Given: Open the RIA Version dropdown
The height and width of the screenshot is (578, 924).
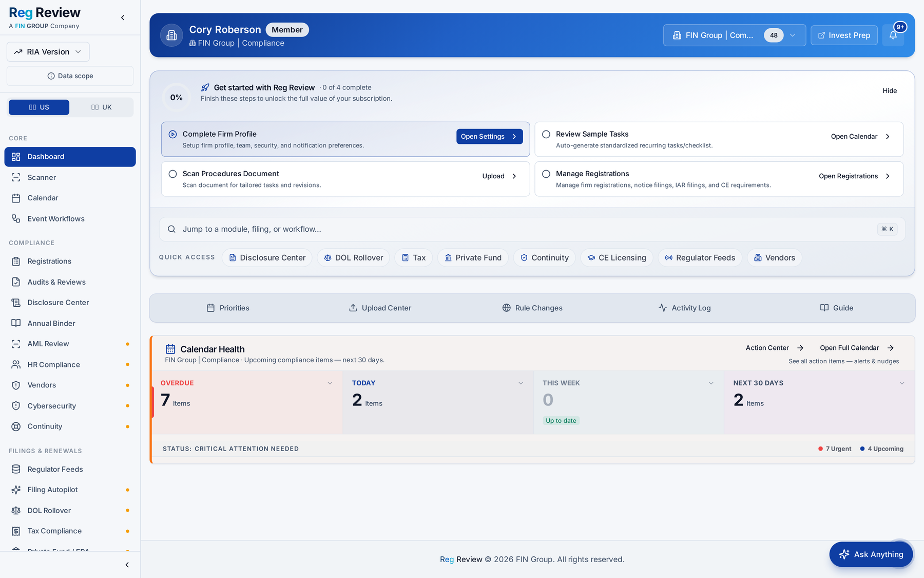Looking at the screenshot, I should tap(48, 52).
